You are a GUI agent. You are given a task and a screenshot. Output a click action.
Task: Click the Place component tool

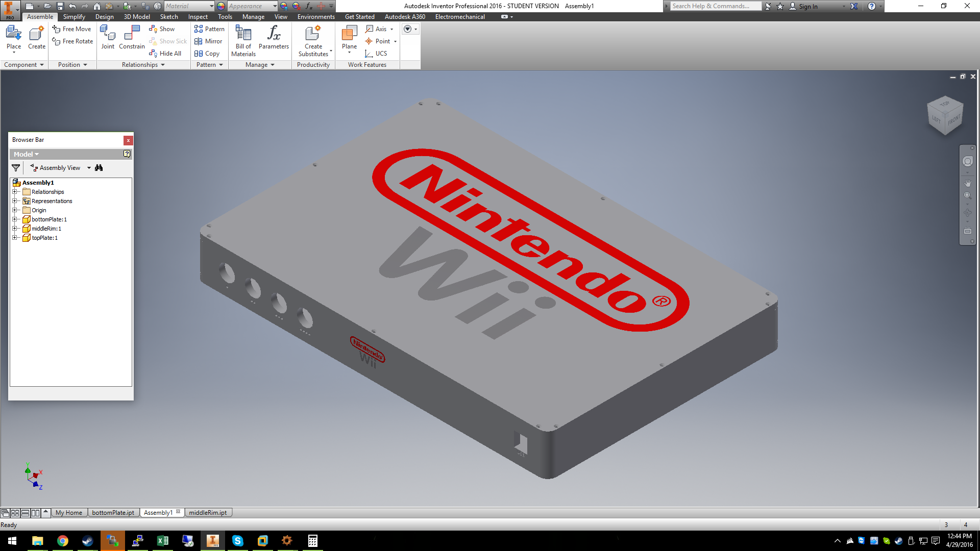(14, 39)
